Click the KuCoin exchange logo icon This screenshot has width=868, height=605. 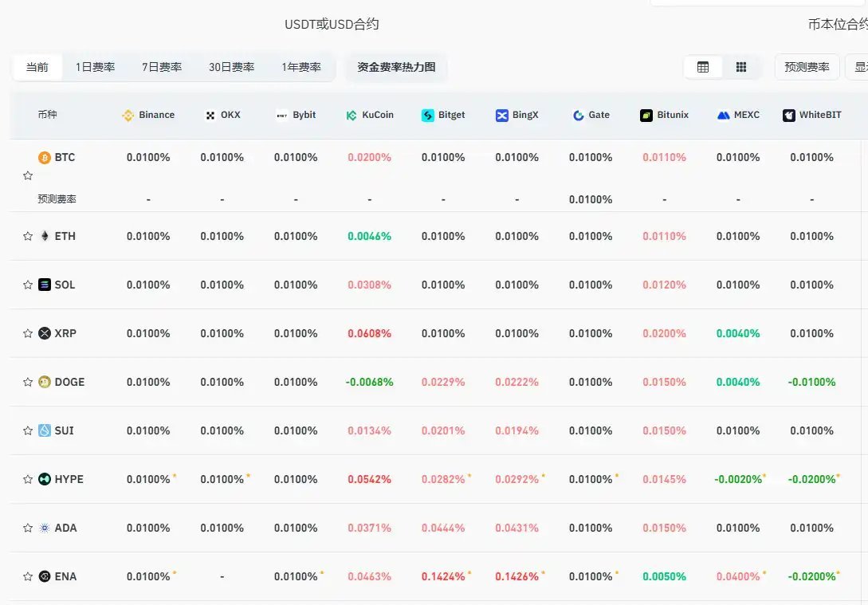[352, 115]
